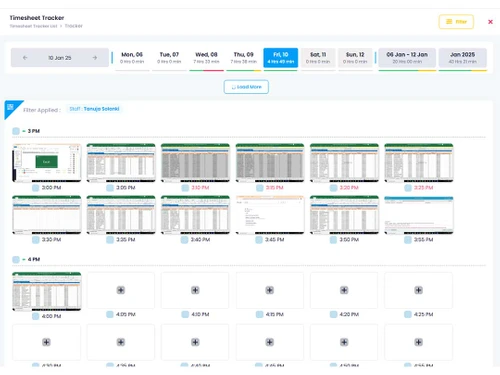The width and height of the screenshot is (500, 375).
Task: Collapse the 3 PM hour section
Action: click(x=24, y=131)
